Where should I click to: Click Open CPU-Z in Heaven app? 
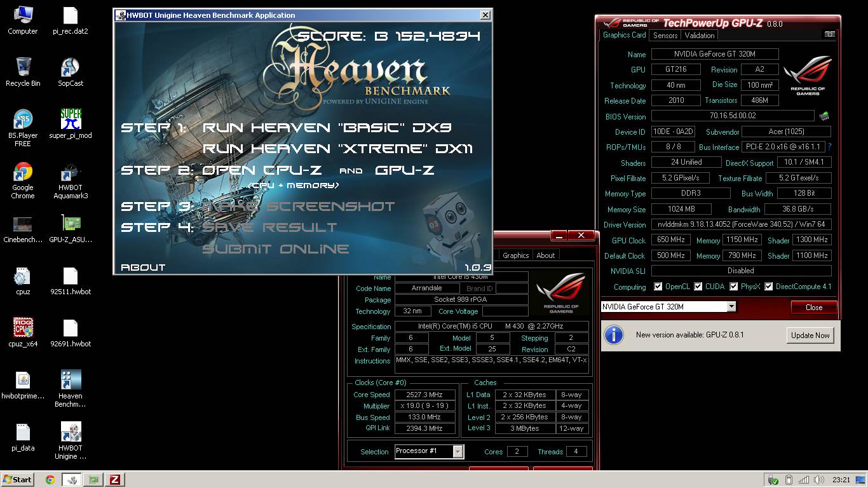click(262, 170)
